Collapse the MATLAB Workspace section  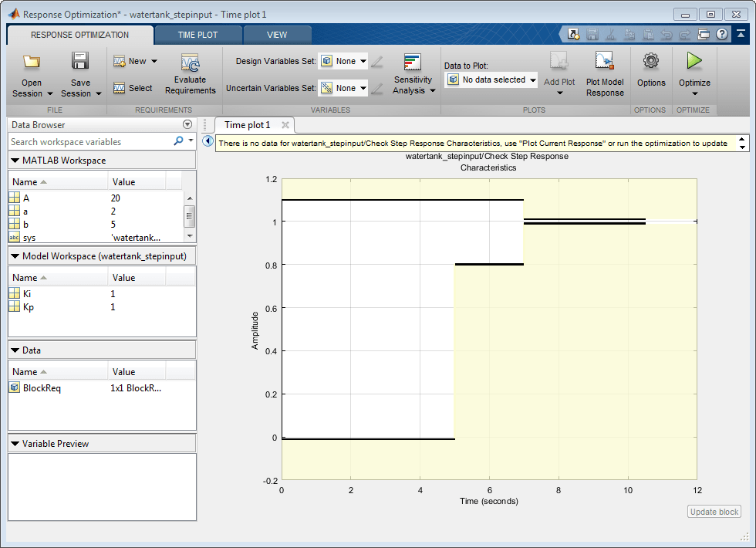(x=15, y=161)
